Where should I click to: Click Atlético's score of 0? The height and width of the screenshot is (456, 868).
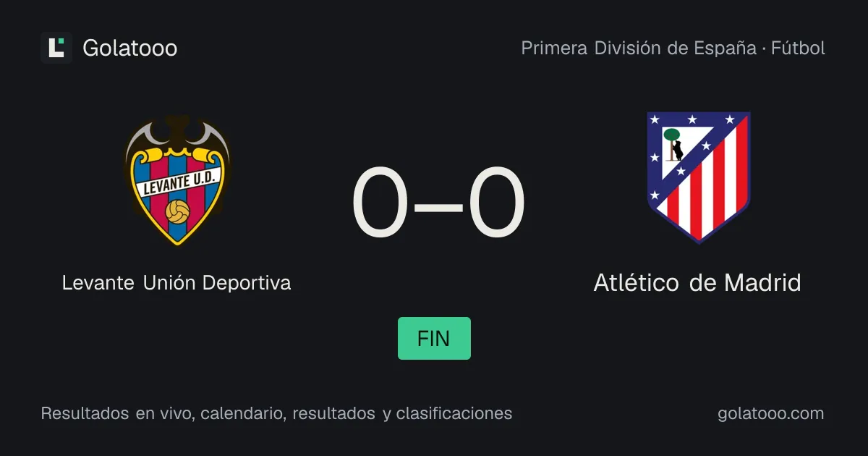[x=496, y=203]
